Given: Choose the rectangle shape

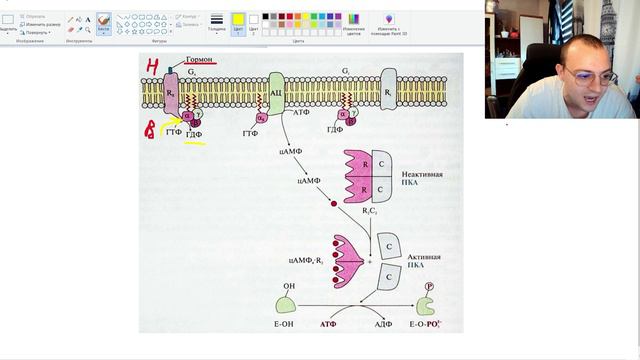Looking at the screenshot, I should click(142, 17).
